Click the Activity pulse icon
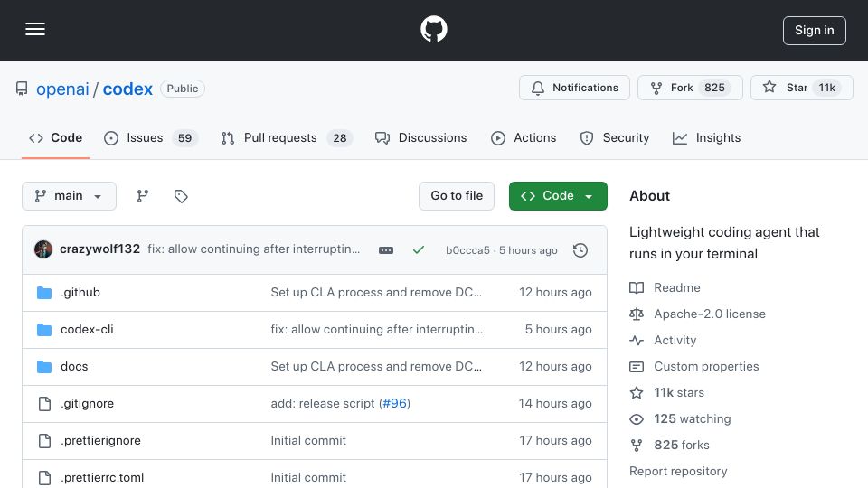This screenshot has height=488, width=868. tap(637, 341)
